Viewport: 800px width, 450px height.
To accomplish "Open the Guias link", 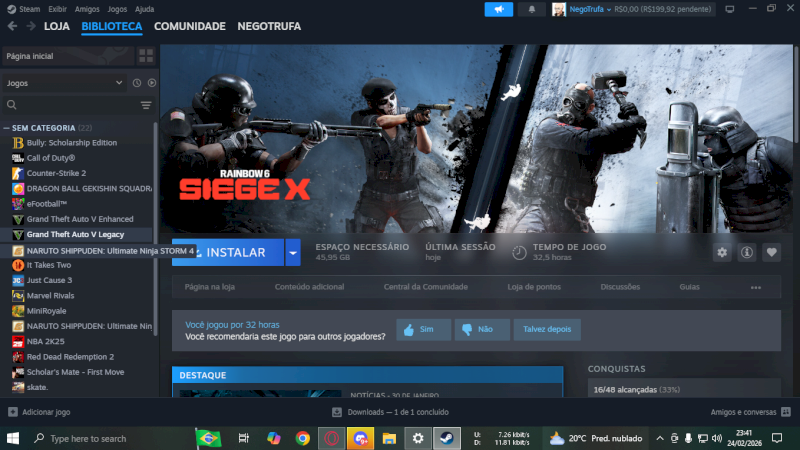I will [x=689, y=287].
